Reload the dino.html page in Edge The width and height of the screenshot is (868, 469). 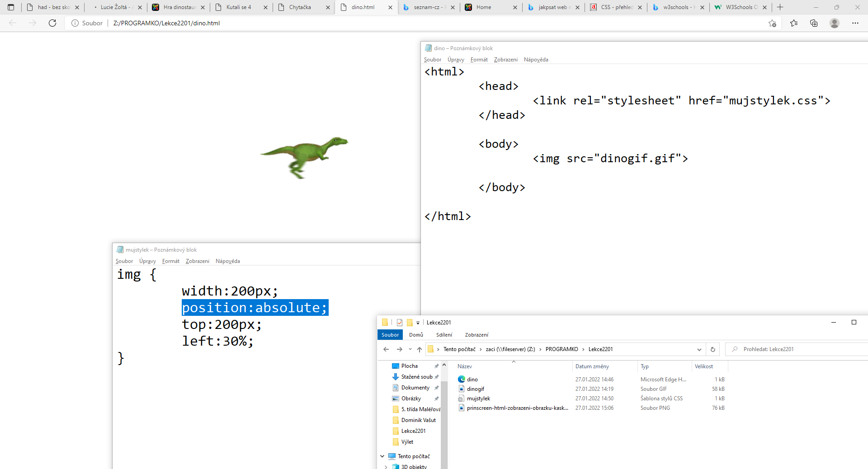click(x=52, y=23)
